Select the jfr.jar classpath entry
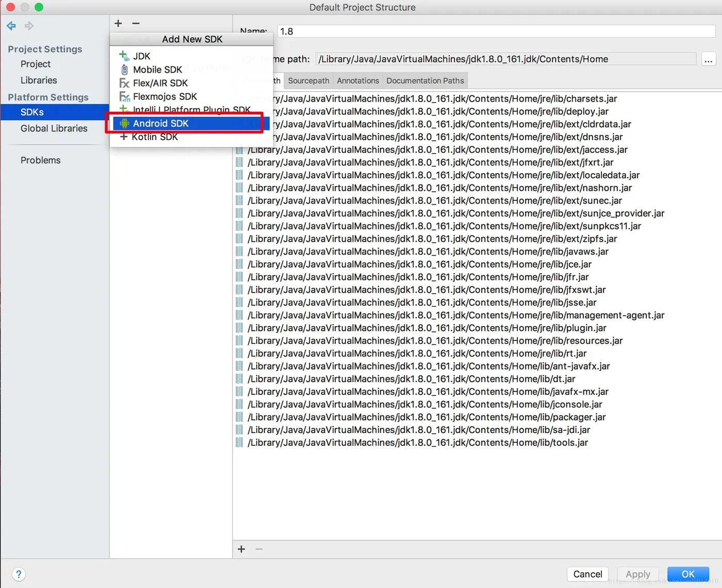Screen dimensions: 722x588 coord(418,277)
